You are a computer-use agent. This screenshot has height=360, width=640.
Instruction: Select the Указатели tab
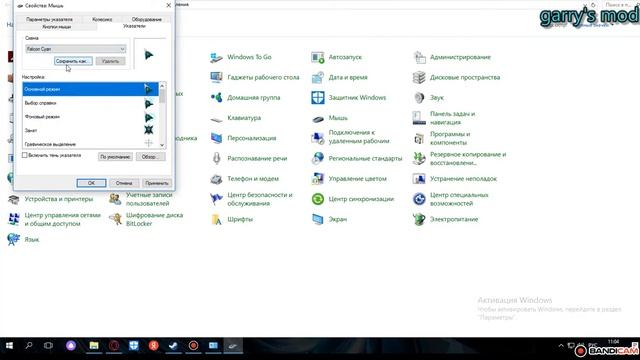[x=134, y=26]
